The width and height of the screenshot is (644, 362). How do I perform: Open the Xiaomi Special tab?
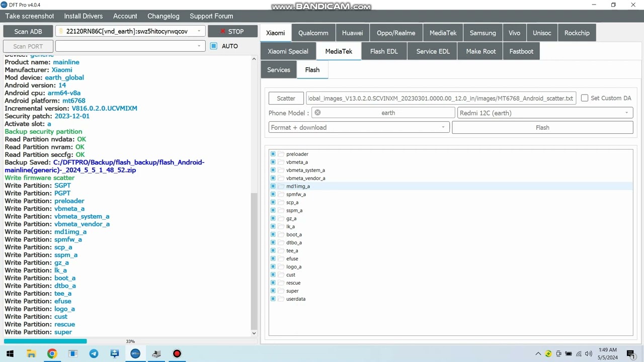pyautogui.click(x=288, y=51)
